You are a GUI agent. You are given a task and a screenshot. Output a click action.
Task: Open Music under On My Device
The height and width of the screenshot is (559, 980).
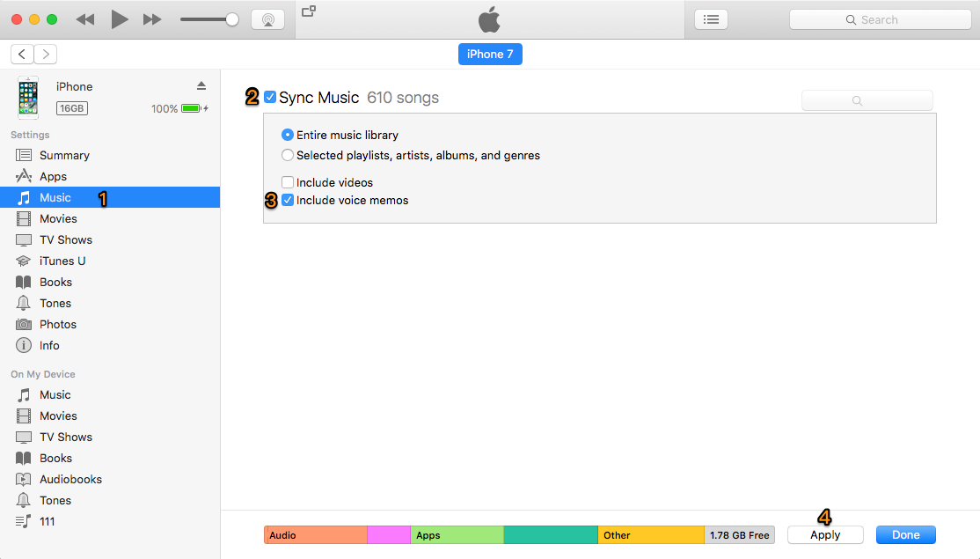coord(110,395)
